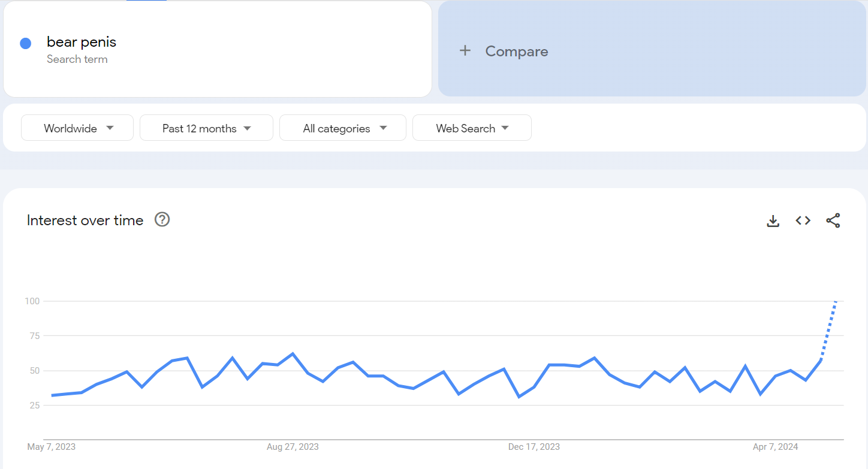This screenshot has width=868, height=469.
Task: Select the Apr 7, 2024 axis label
Action: tap(776, 447)
